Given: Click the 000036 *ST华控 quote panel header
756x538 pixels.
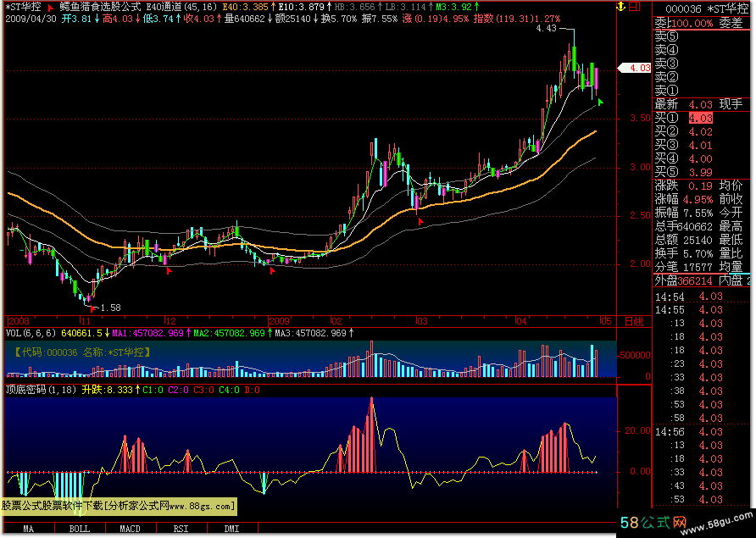Looking at the screenshot, I should pos(708,8).
